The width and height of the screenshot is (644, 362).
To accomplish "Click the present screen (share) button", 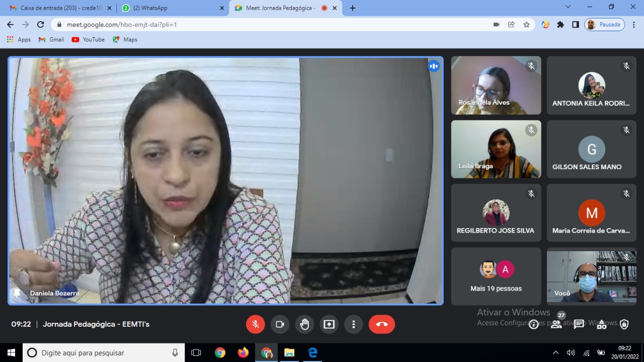I will (x=329, y=324).
